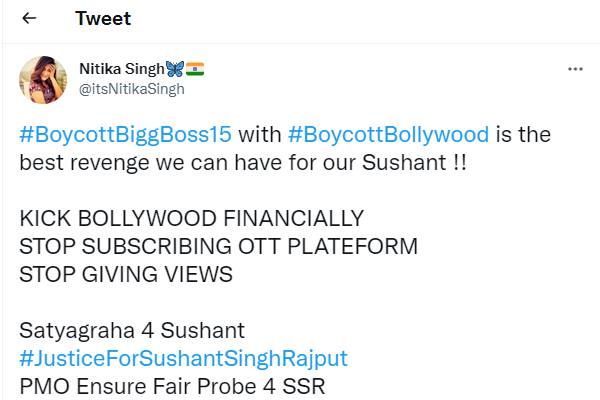Viewport: 600px width, 400px height.
Task: Click the line STOP SUBSCRIBING OTT PLATEFORM
Action: pyautogui.click(x=219, y=245)
